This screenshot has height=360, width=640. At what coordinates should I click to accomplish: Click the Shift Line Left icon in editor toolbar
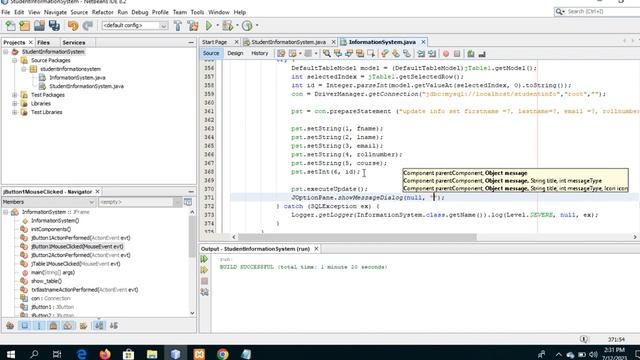[x=421, y=53]
